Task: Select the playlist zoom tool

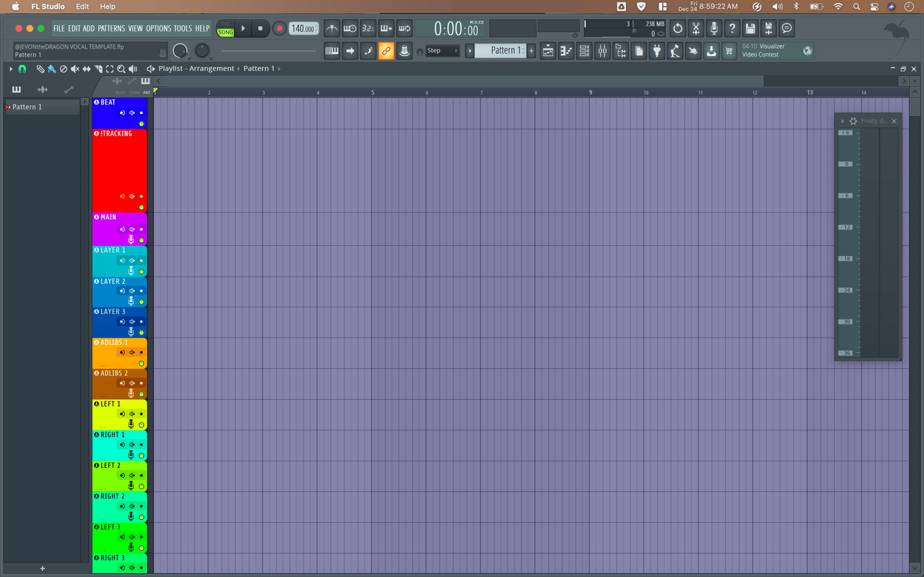Action: [x=121, y=69]
